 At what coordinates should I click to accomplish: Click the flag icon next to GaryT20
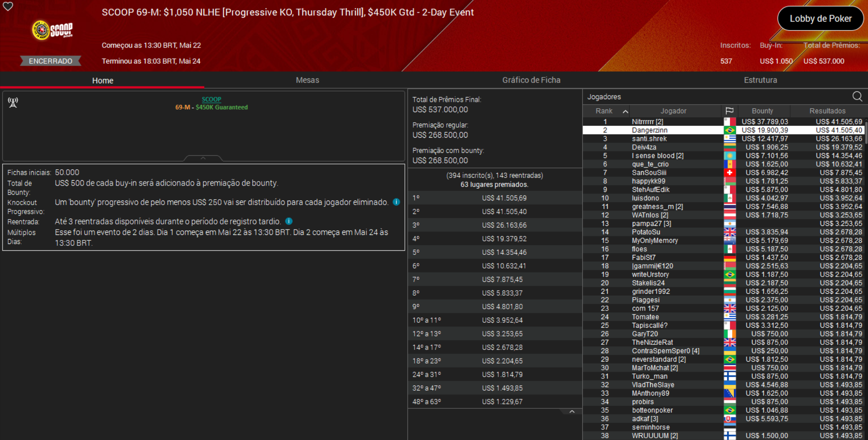729,334
